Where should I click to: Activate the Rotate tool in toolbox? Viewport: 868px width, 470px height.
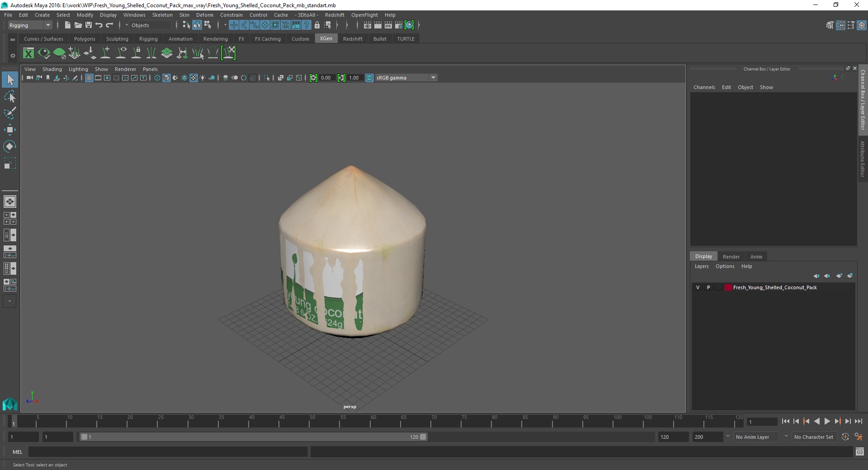tap(9, 146)
